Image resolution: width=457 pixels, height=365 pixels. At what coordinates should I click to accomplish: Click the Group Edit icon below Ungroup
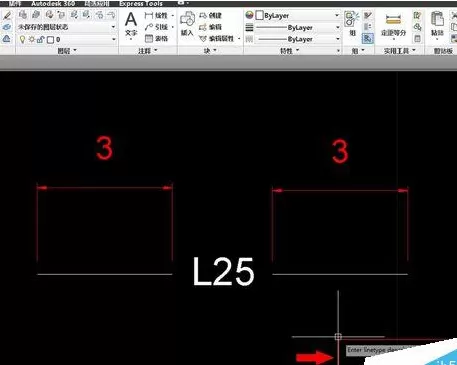click(x=368, y=27)
